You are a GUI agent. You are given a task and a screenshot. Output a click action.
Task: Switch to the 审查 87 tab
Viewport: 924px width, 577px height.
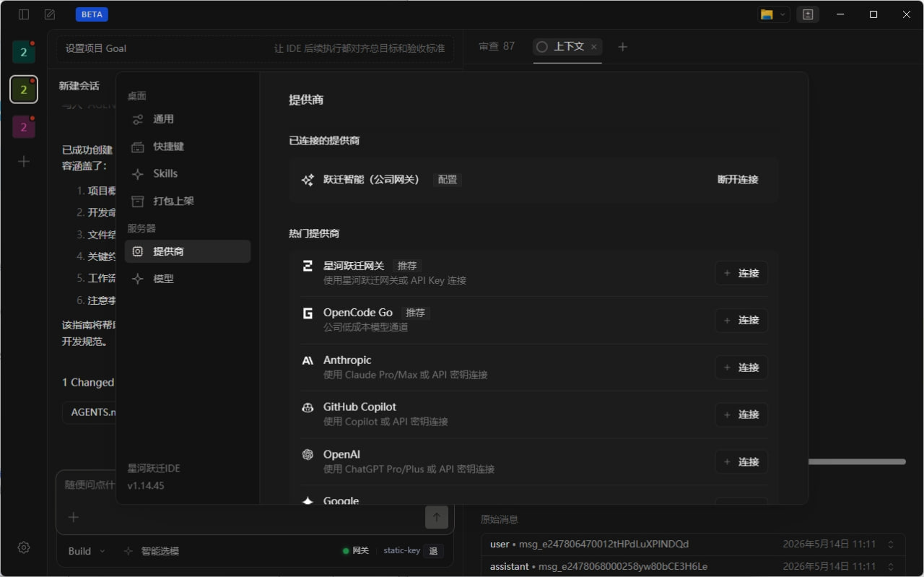click(497, 46)
